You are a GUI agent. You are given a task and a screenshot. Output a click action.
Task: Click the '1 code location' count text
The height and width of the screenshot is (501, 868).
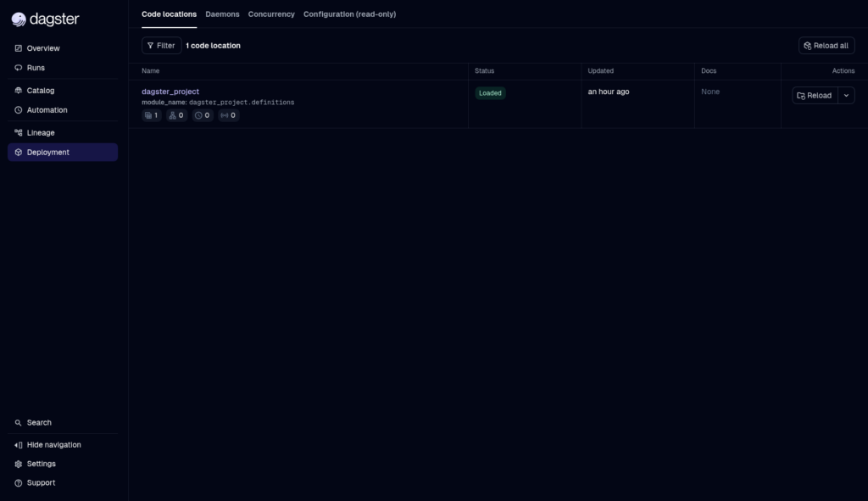[x=213, y=46]
